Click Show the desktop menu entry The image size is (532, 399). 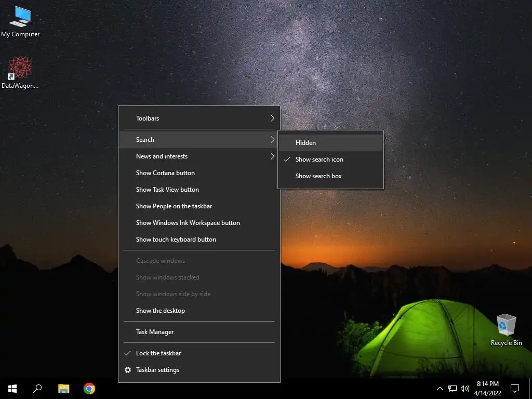[199, 311]
